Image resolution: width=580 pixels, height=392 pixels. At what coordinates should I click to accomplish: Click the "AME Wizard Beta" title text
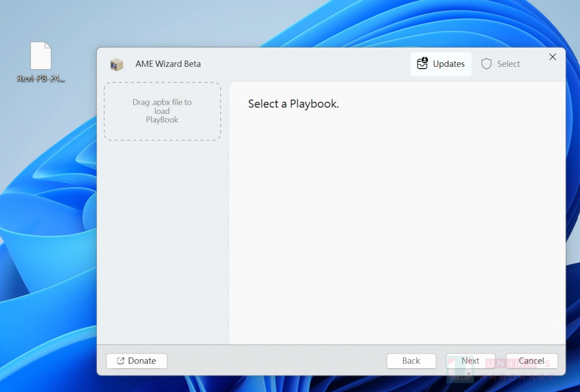[x=168, y=64]
